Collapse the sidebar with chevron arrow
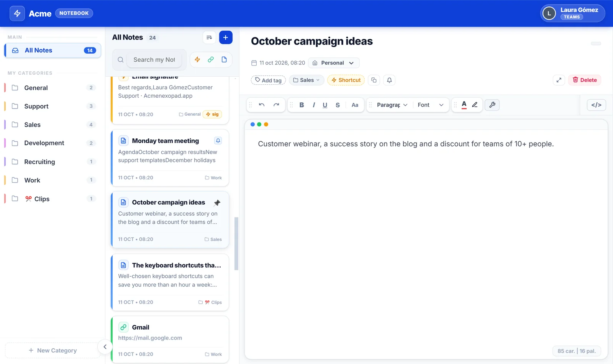Viewport: 613px width, 364px height. pos(105,347)
